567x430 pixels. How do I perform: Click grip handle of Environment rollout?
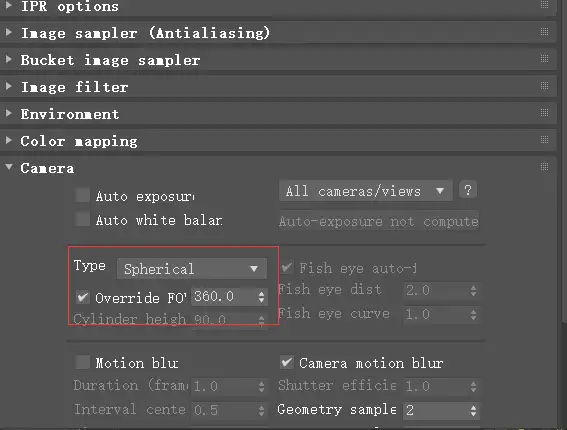click(544, 113)
